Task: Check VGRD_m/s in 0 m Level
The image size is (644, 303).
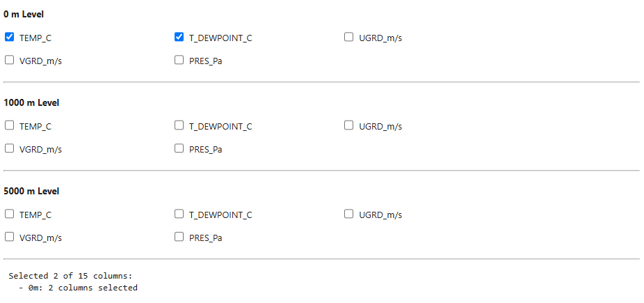Action: click(10, 60)
